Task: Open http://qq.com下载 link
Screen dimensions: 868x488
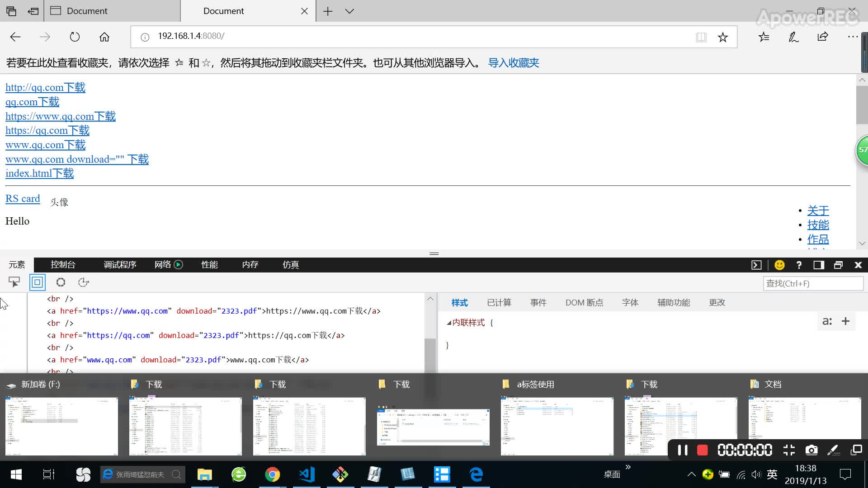Action: click(45, 88)
